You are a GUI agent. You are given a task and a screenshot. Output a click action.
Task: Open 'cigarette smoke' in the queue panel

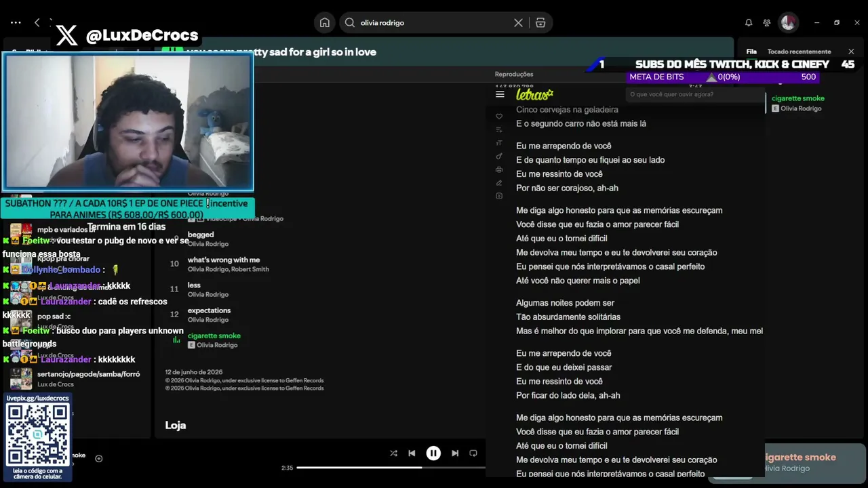(x=798, y=98)
